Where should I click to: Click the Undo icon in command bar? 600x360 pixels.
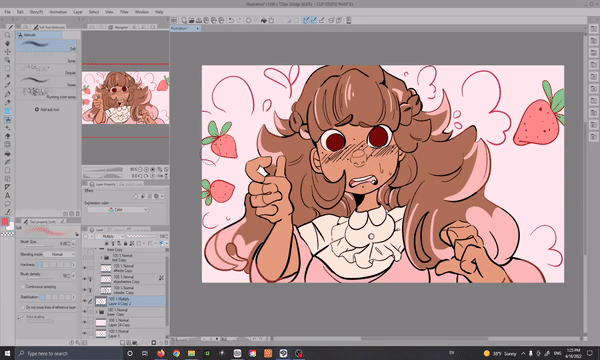tap(231, 20)
